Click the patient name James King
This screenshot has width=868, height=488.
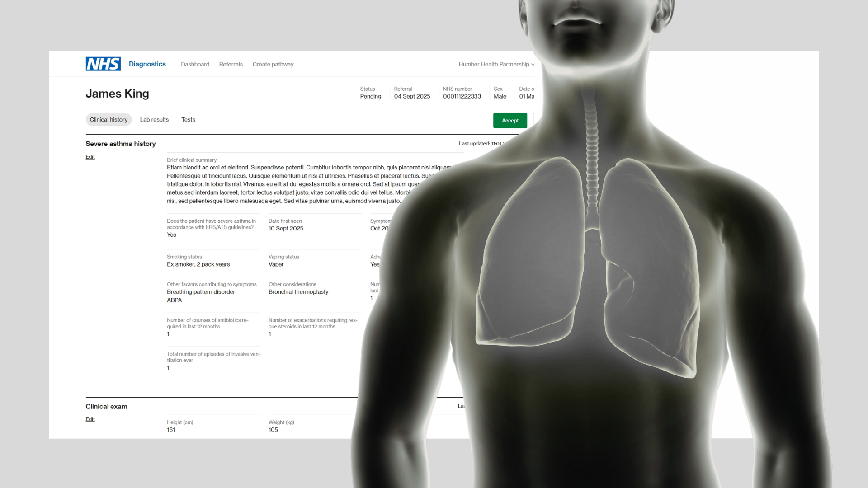[118, 94]
